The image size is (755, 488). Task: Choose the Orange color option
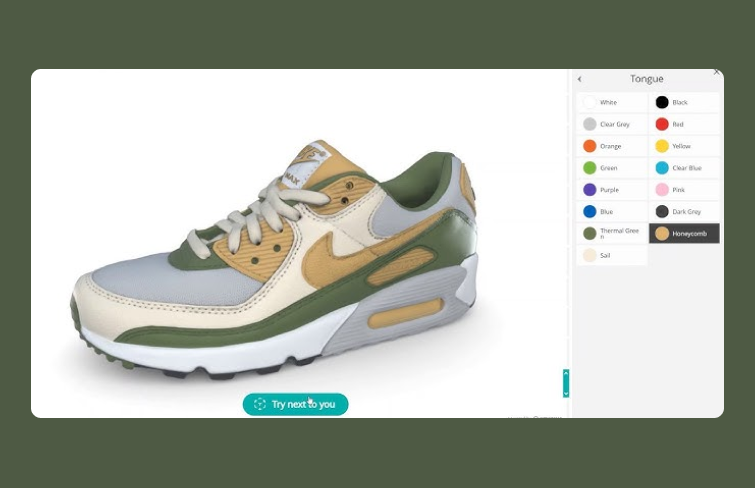point(612,146)
